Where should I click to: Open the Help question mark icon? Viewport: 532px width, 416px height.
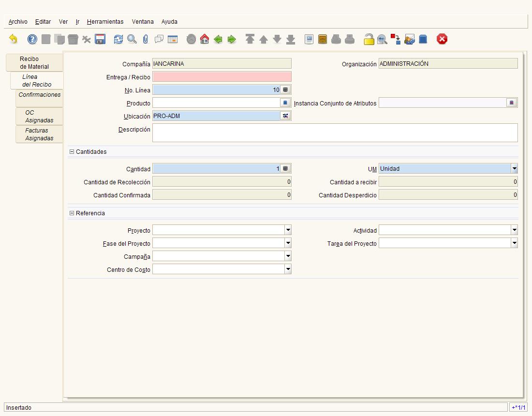tap(32, 39)
